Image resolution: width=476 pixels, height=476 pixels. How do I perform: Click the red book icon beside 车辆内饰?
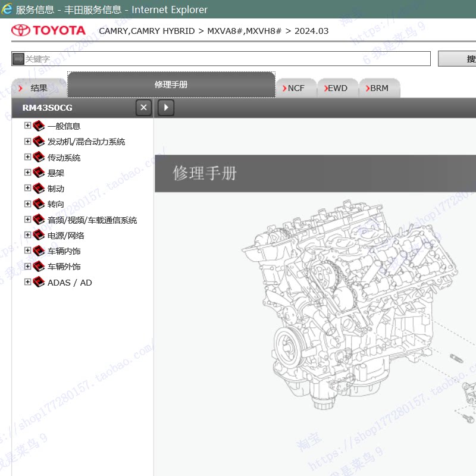(x=39, y=250)
